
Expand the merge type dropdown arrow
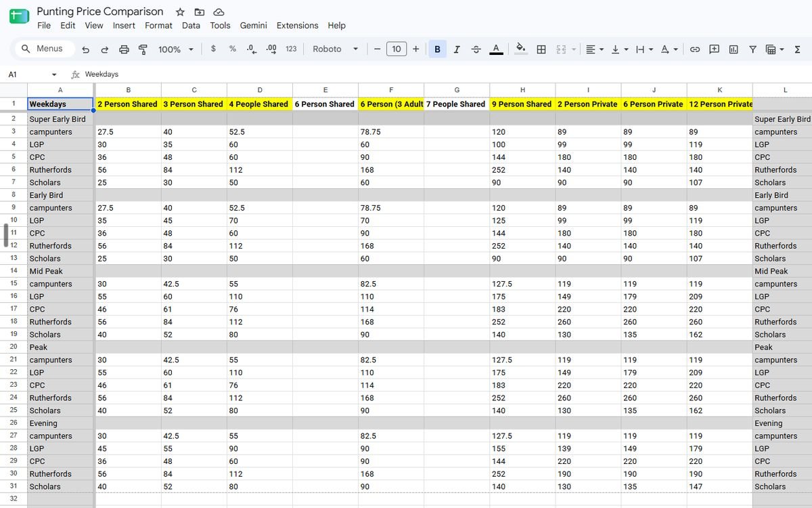point(574,49)
